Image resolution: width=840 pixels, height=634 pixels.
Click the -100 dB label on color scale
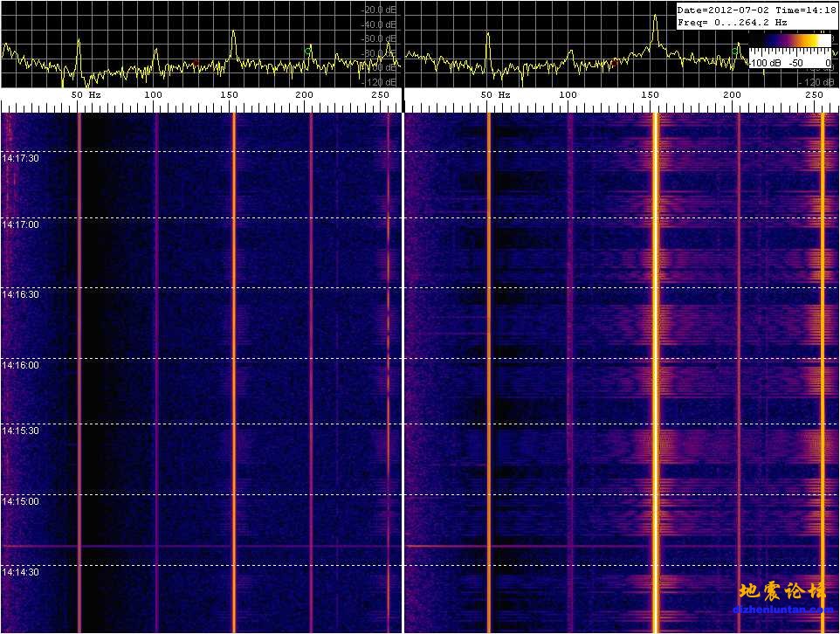tap(765, 63)
